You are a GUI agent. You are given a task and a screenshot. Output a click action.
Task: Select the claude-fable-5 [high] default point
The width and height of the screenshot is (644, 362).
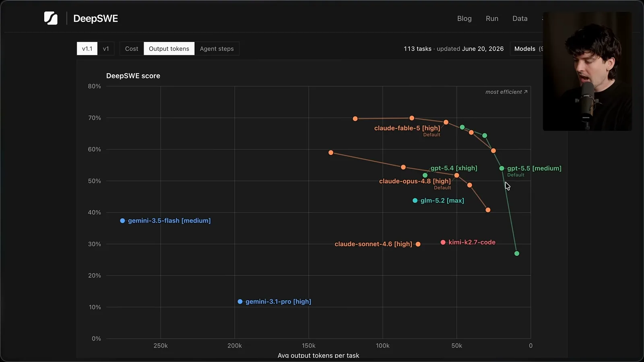click(x=446, y=122)
